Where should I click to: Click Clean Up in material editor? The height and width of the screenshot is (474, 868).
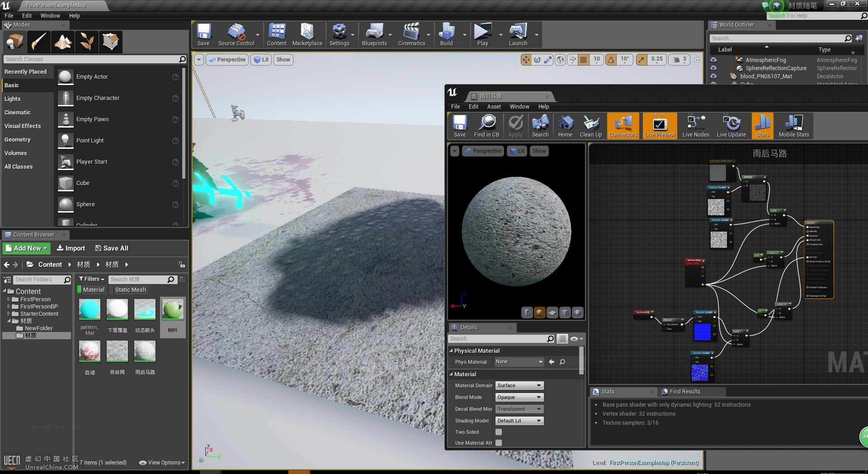591,126
